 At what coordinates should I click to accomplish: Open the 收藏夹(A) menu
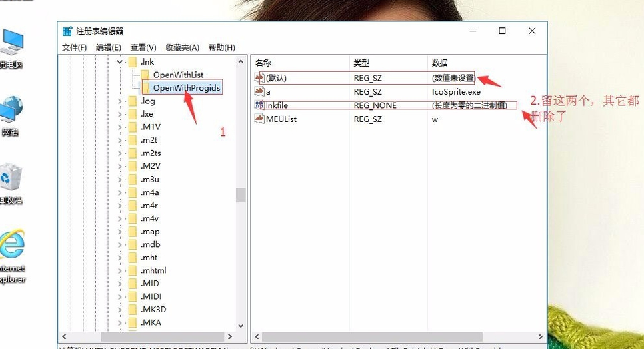(183, 47)
